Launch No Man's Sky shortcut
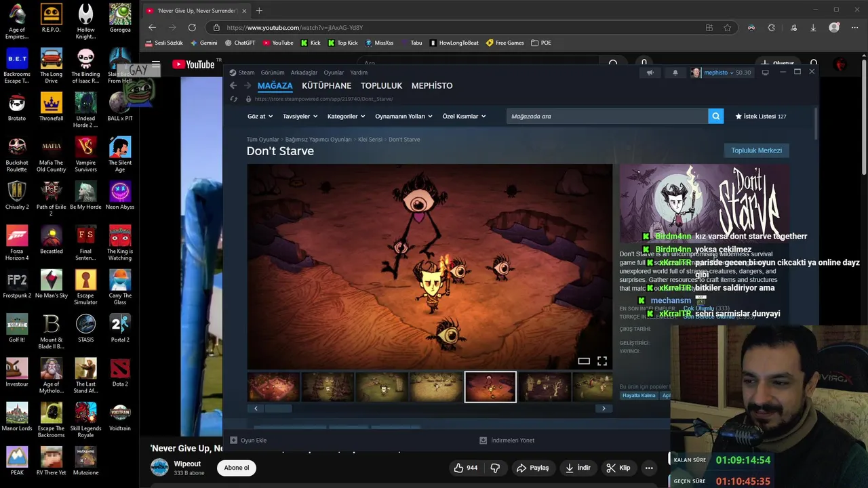This screenshot has height=488, width=868. (51, 285)
